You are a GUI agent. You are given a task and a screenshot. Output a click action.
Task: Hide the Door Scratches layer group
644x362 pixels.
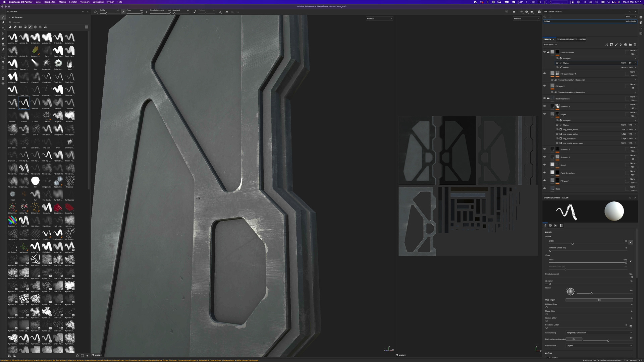544,52
